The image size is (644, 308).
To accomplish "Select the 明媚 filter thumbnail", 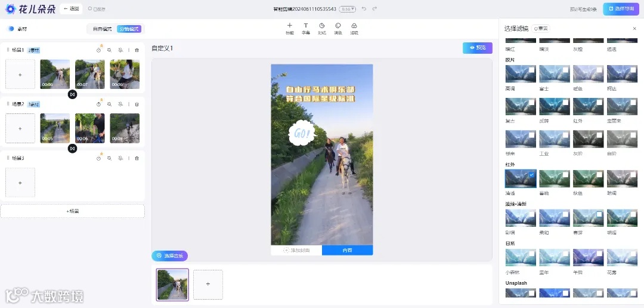I will [x=622, y=218].
